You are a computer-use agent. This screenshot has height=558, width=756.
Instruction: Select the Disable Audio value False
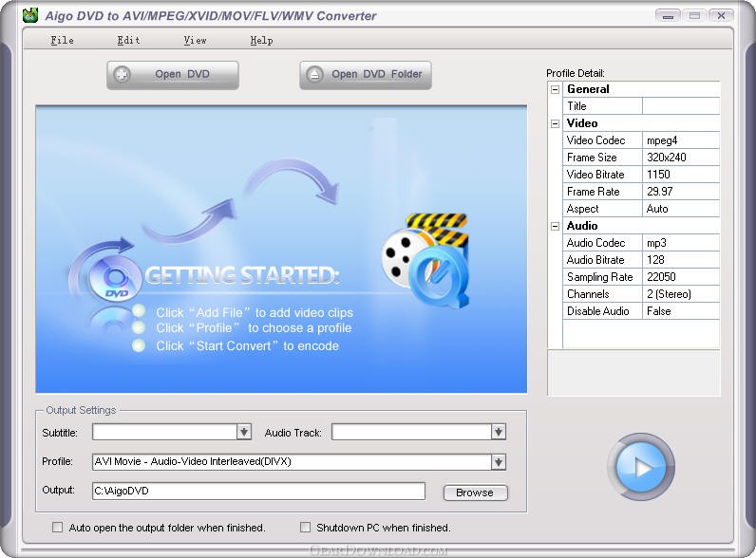click(681, 311)
